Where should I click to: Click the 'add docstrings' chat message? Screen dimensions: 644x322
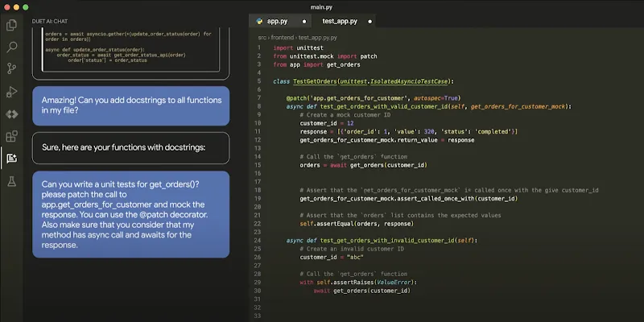click(x=131, y=105)
